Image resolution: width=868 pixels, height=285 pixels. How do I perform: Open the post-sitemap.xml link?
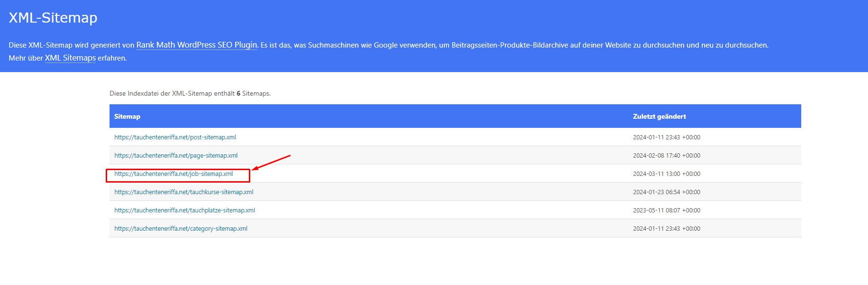(175, 137)
